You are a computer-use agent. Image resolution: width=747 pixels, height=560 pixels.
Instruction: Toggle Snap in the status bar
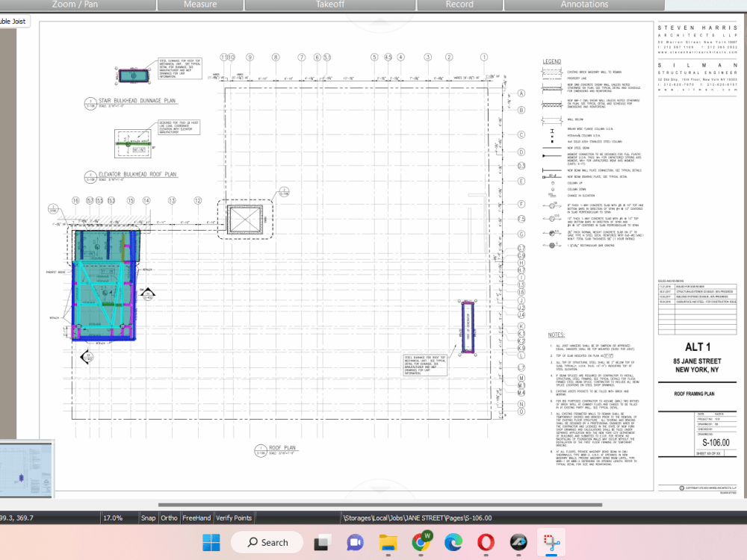pyautogui.click(x=148, y=517)
